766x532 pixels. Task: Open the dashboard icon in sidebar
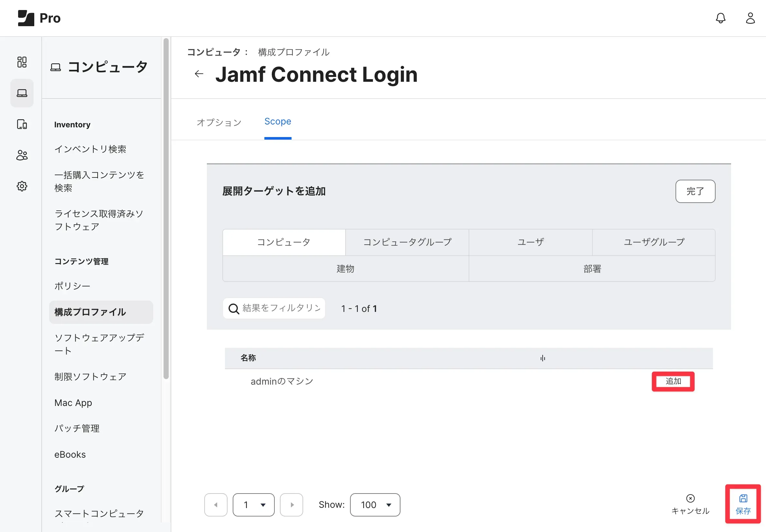pos(22,62)
